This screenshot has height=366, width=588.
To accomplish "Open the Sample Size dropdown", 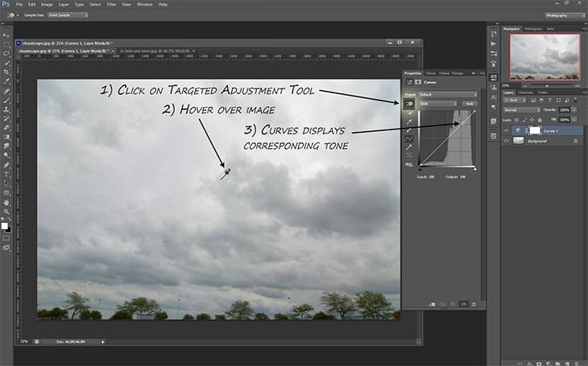I will [68, 15].
